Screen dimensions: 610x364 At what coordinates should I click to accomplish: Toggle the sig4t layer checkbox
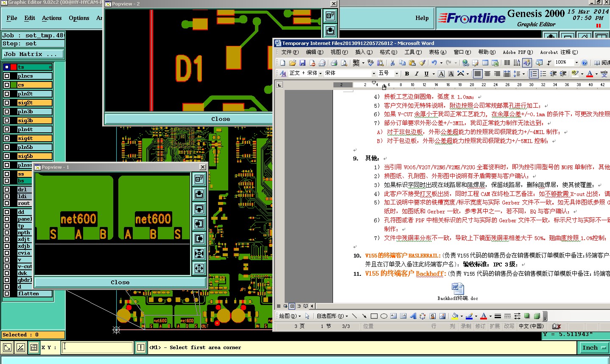(x=7, y=138)
